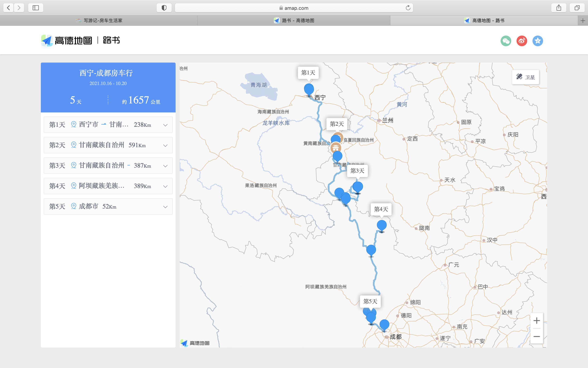
Task: Click the 约1657公里 distance text
Action: click(141, 100)
